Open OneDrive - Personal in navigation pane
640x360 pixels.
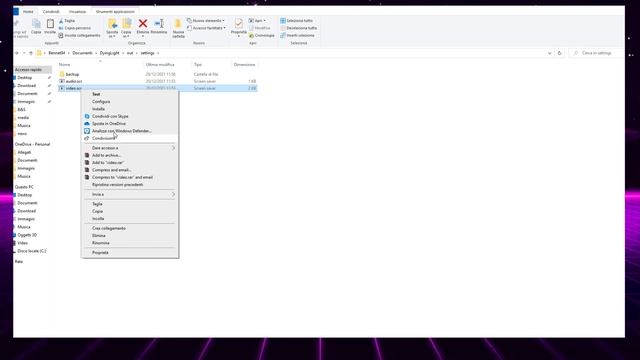click(x=32, y=144)
